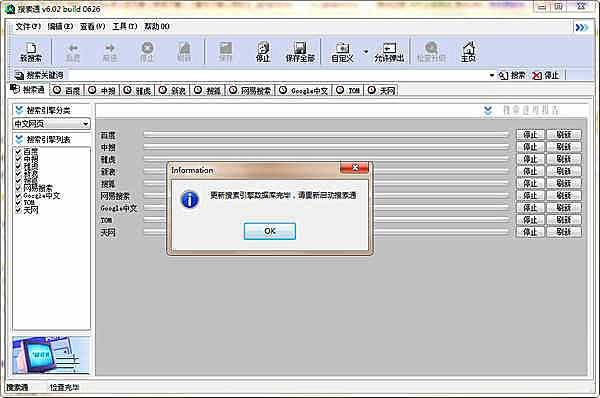Toggle the 网易搜索 checkbox in engine list
600x398 pixels.
(x=18, y=188)
